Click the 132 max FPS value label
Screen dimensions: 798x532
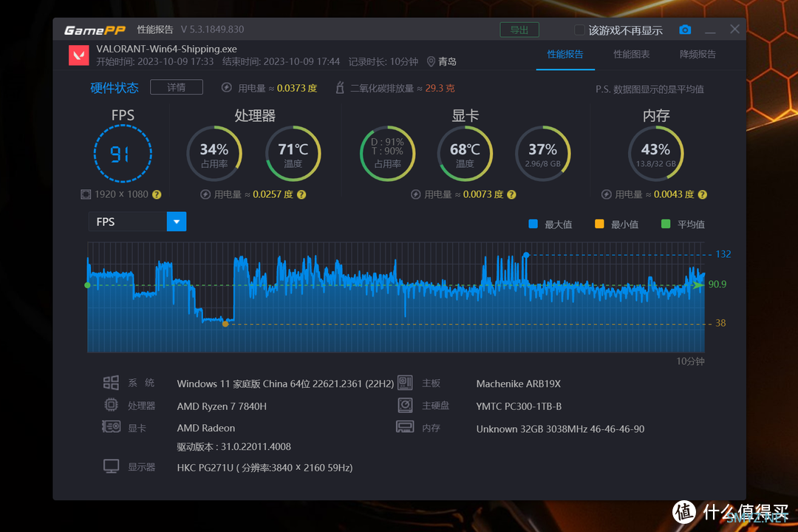tap(723, 254)
